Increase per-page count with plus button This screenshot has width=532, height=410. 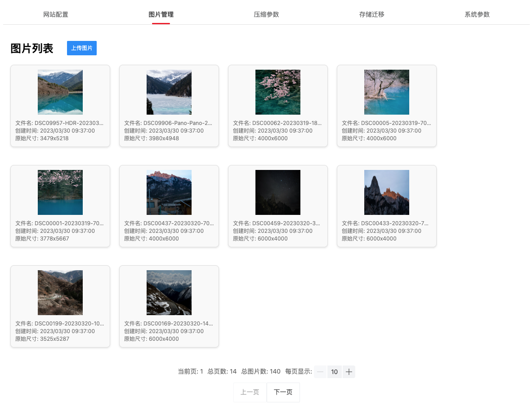349,372
